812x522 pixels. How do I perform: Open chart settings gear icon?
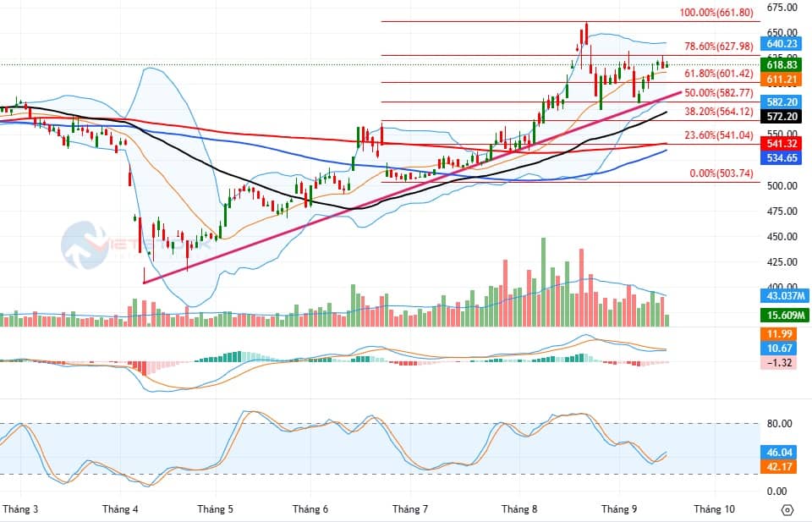click(x=787, y=509)
